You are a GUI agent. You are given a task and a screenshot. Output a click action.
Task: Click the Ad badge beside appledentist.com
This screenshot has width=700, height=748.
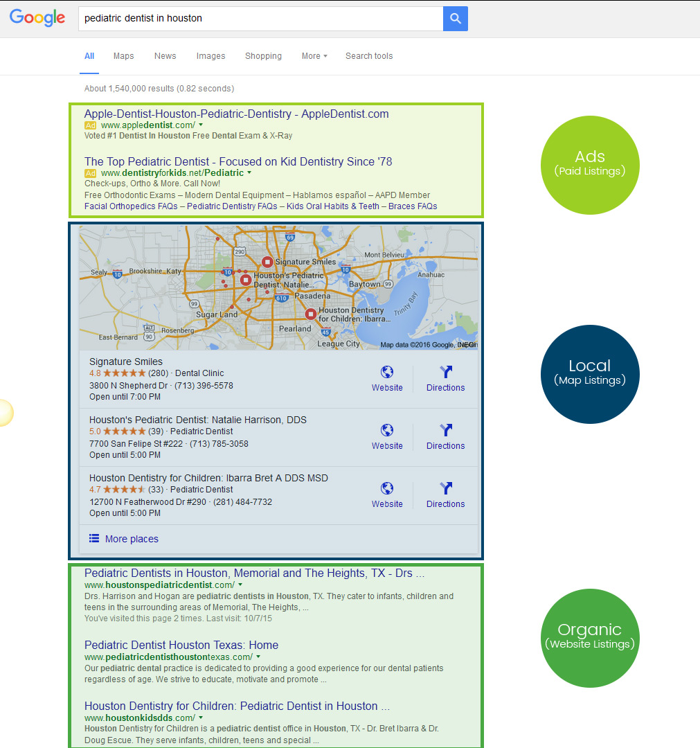pos(90,125)
